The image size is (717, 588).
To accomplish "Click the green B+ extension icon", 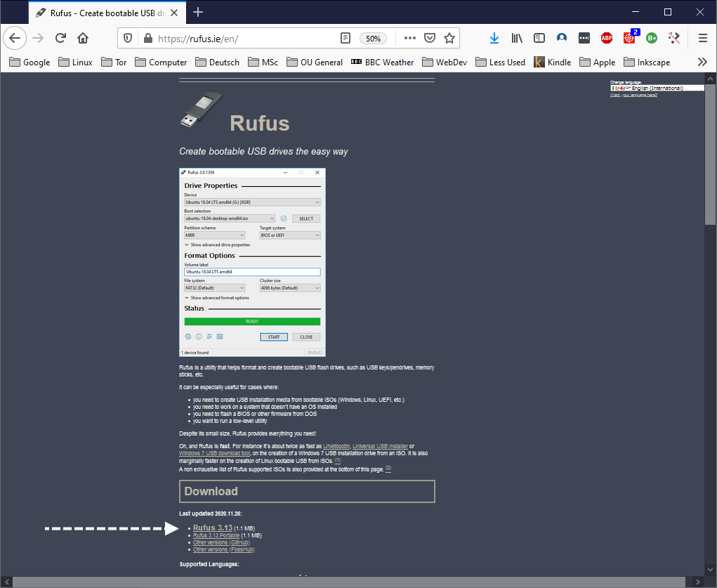I will tap(652, 39).
